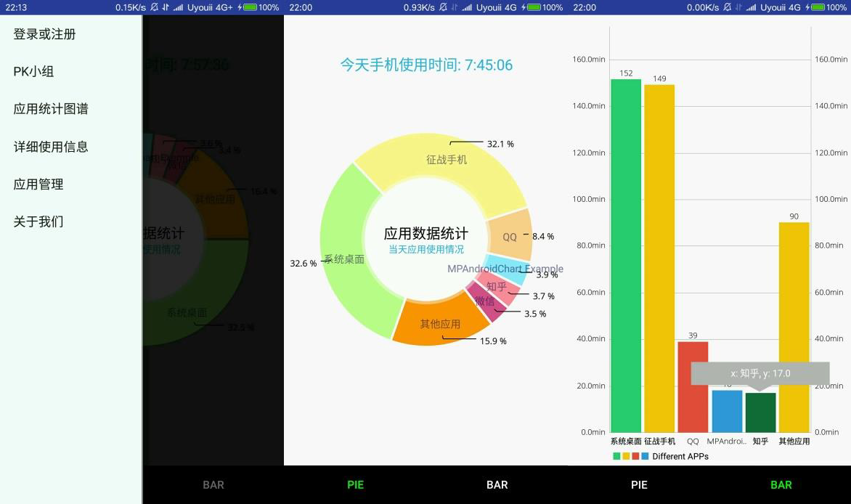The image size is (851, 504).
Task: Tap the 今天手机使用时间: 7:45:06 heading
Action: tap(426, 65)
